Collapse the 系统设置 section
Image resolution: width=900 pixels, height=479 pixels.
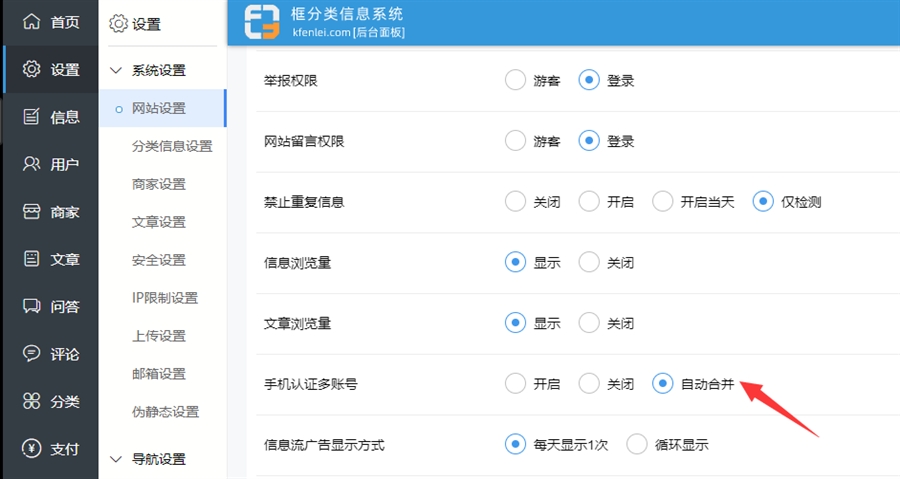click(115, 71)
